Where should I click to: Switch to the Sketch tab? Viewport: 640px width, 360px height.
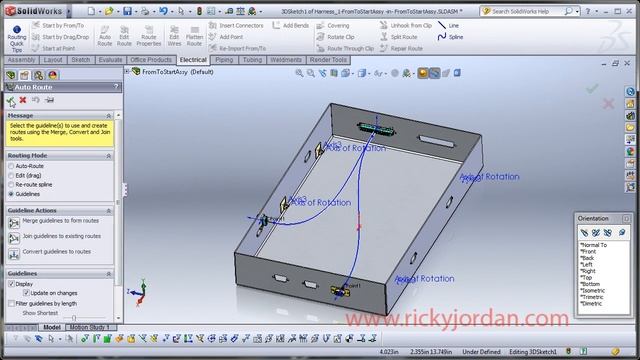pyautogui.click(x=80, y=60)
